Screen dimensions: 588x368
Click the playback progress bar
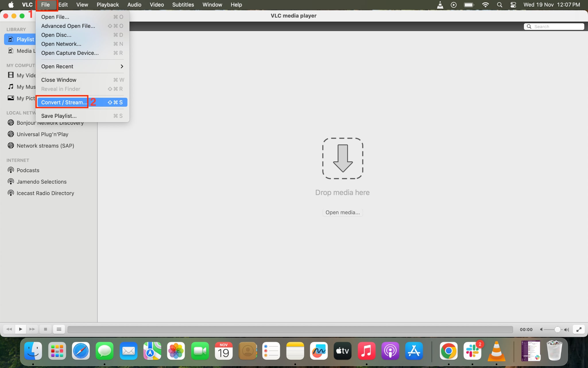287,329
